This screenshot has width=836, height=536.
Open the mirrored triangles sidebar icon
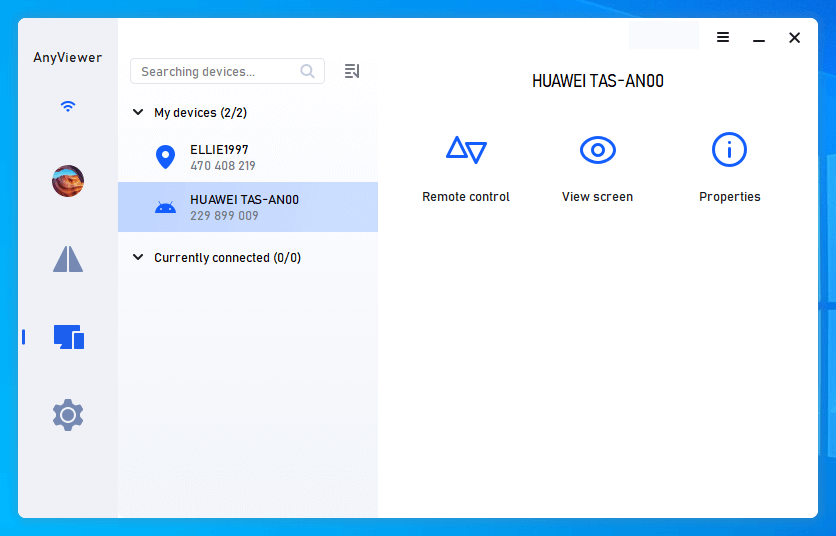[x=68, y=259]
